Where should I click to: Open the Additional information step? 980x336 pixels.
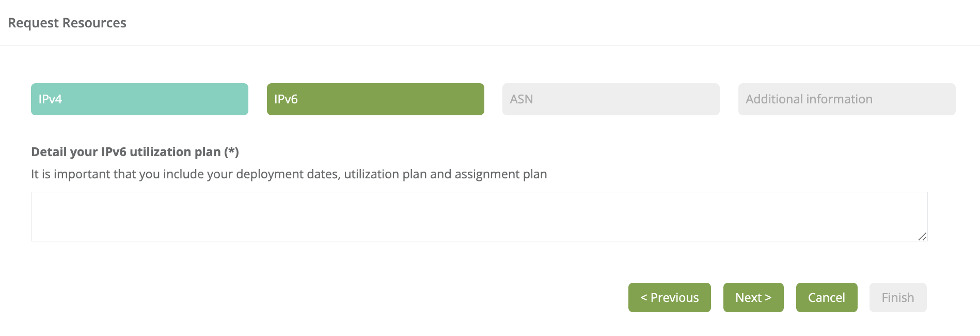[847, 99]
